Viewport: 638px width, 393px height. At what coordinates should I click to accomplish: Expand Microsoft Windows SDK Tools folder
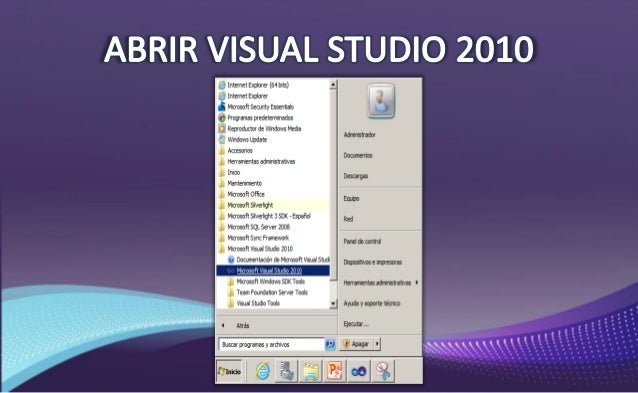[x=273, y=282]
